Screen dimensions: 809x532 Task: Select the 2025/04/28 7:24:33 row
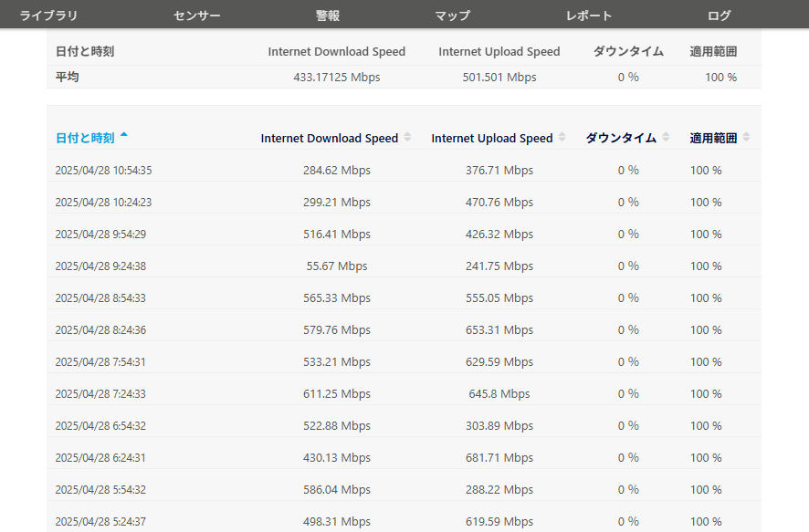point(404,394)
